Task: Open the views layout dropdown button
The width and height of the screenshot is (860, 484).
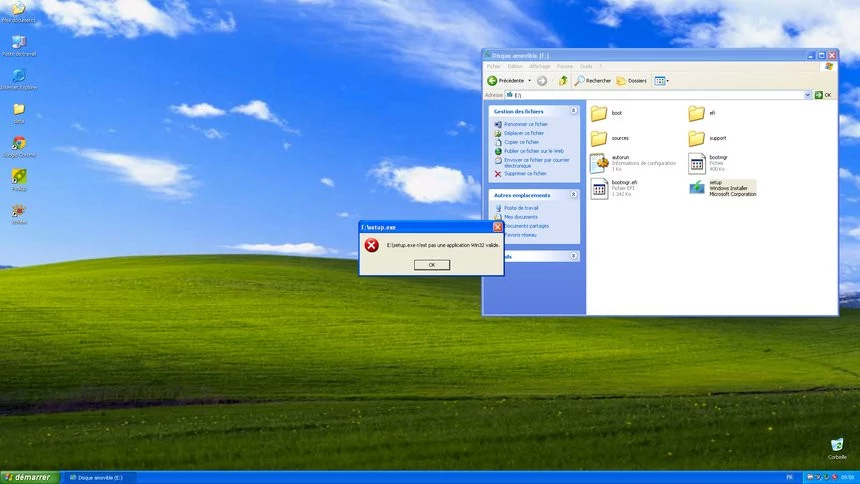Action: (x=661, y=81)
